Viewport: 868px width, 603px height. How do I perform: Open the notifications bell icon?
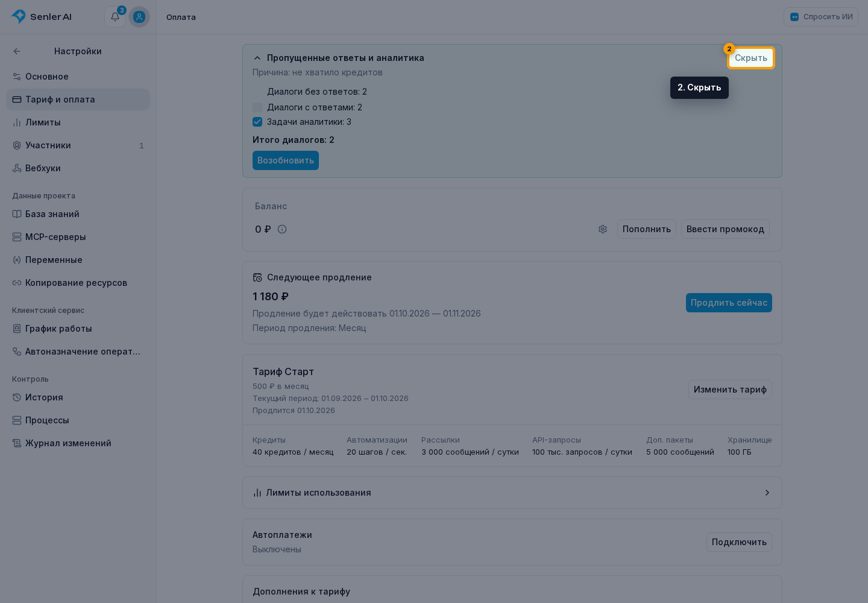pyautogui.click(x=115, y=17)
